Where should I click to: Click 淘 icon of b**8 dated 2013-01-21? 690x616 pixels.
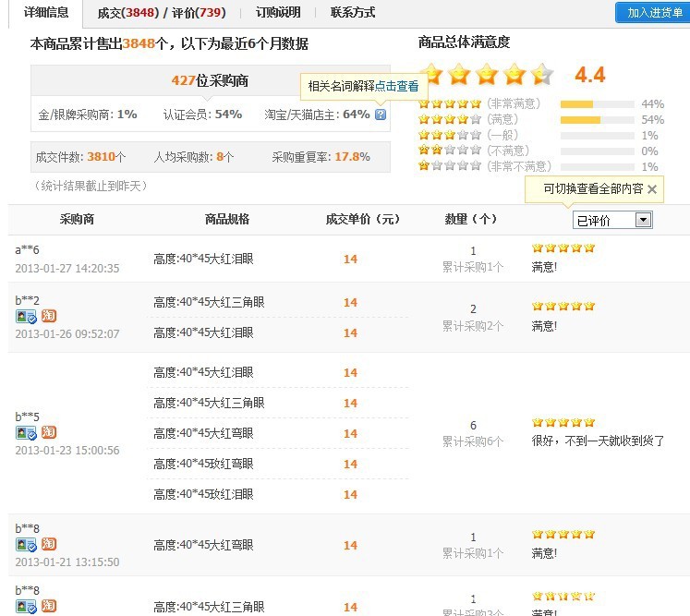tap(48, 544)
